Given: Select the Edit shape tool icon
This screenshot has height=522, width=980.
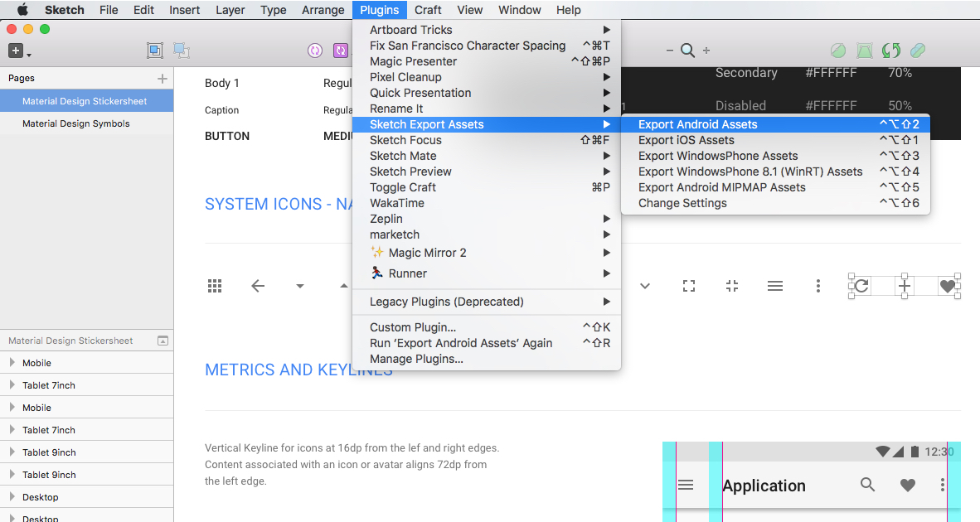Looking at the screenshot, I should pos(838,51).
